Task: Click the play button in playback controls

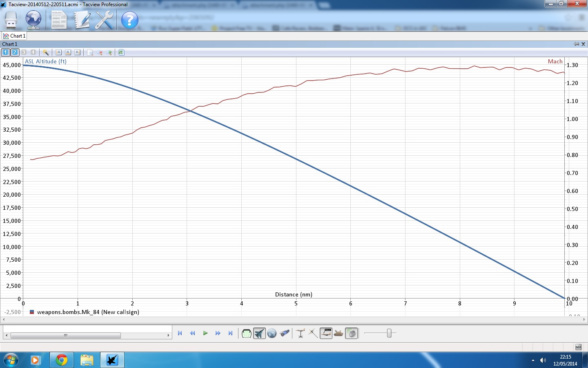Action: click(205, 333)
